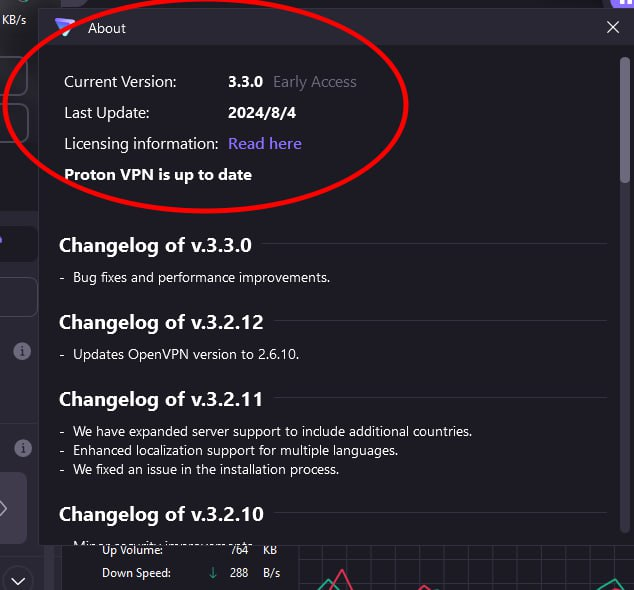
Task: Click the "Changelog of v.3.2.12" heading
Action: (x=161, y=322)
